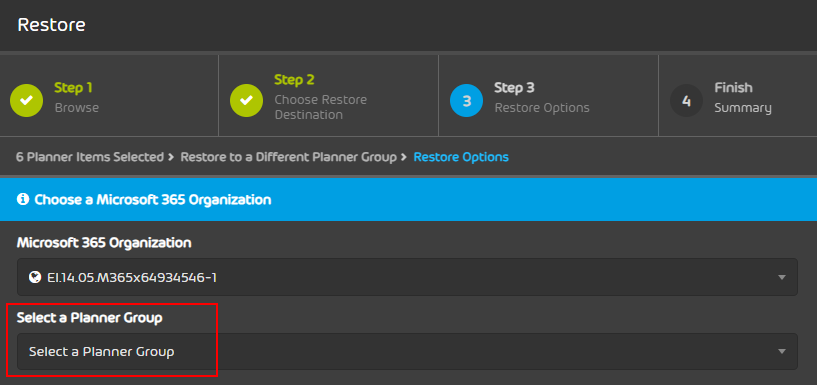
Task: Go to Step 1 Browse tab
Action: (109, 96)
